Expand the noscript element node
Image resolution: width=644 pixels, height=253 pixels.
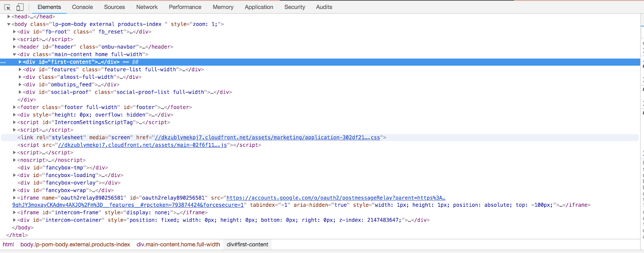point(14,160)
